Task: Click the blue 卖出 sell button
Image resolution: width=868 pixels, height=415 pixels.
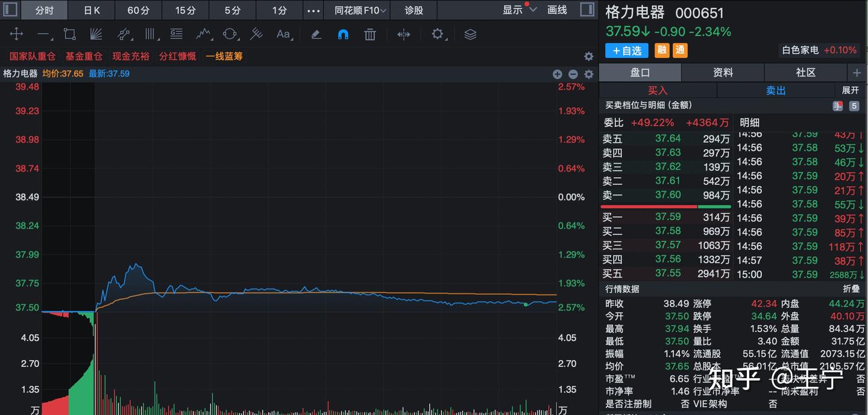Action: pyautogui.click(x=776, y=90)
